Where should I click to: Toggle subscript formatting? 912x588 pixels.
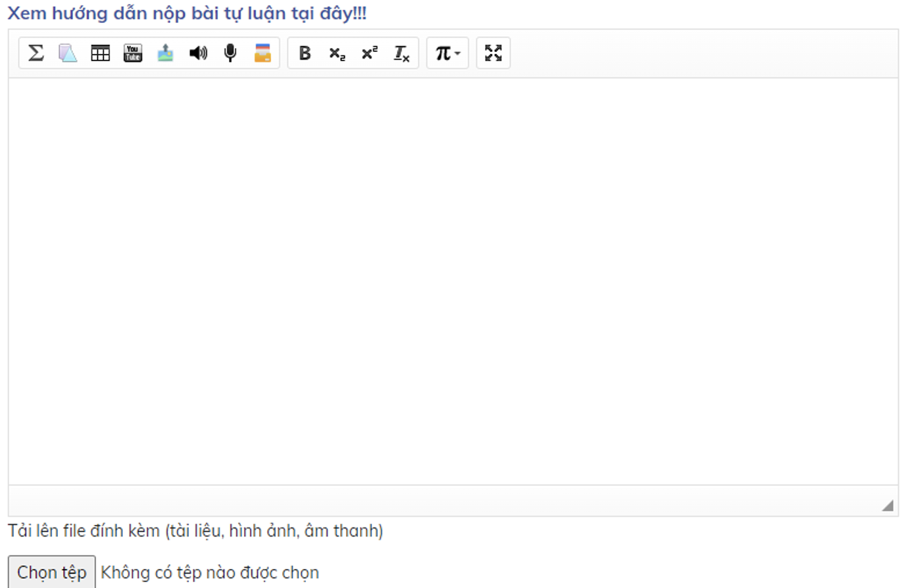(x=337, y=53)
